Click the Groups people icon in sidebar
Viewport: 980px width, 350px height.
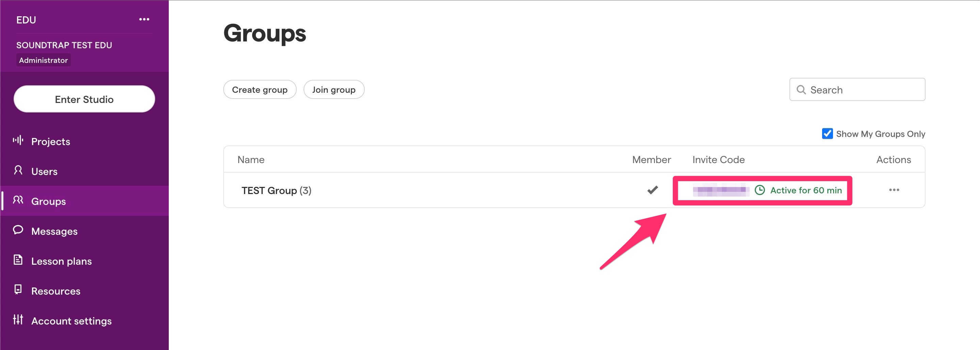point(18,200)
